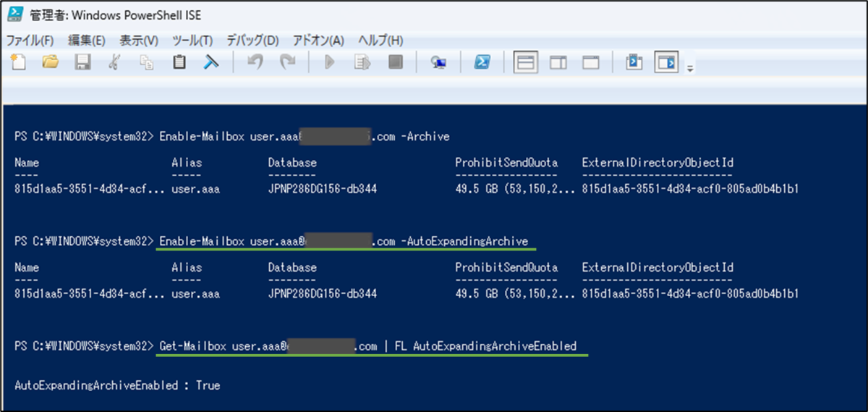Open the アドオン(A) menu
The width and height of the screenshot is (868, 412).
tap(318, 40)
